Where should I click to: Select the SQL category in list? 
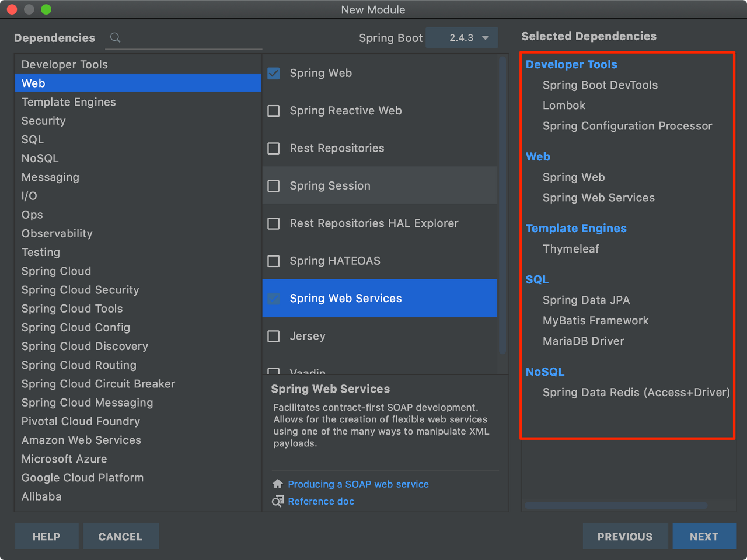(138, 139)
